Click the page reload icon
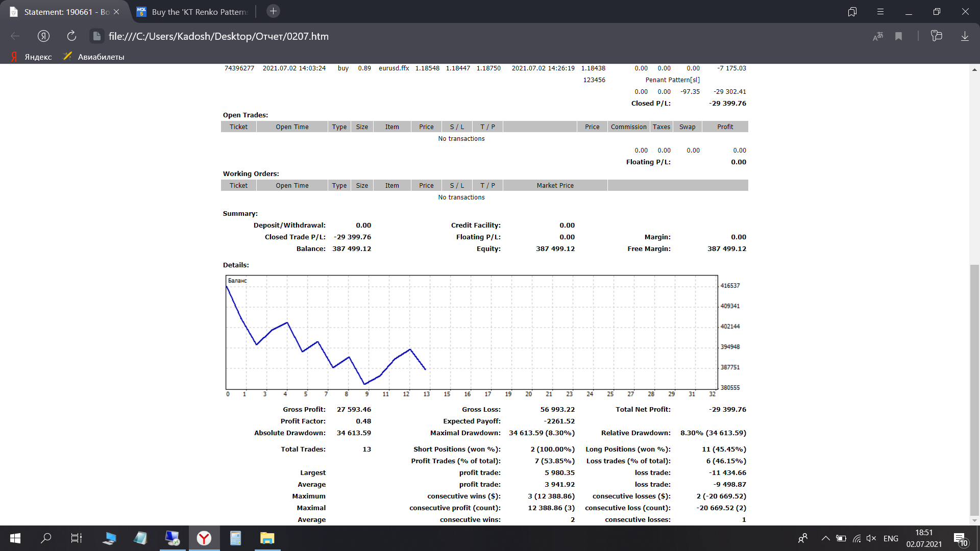980x551 pixels. [71, 36]
